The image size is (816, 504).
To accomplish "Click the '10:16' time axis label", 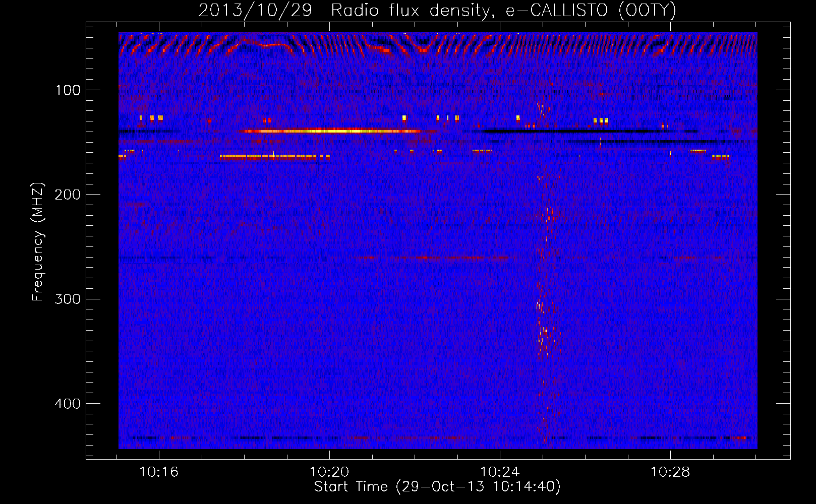I will (x=159, y=472).
